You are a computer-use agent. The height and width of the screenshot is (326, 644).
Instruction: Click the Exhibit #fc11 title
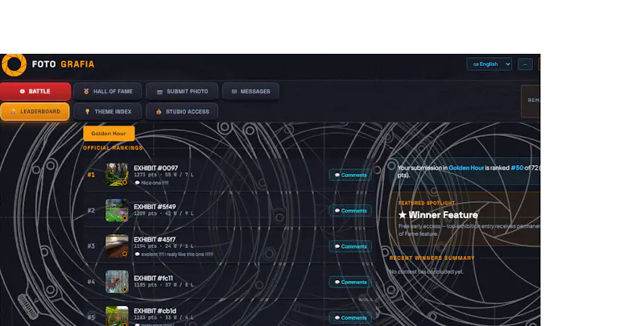[153, 278]
